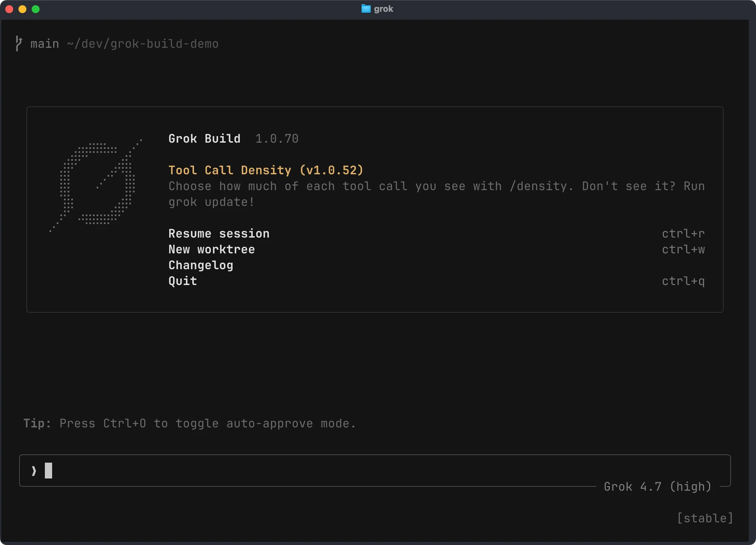Image resolution: width=756 pixels, height=545 pixels.
Task: Click the ctrl+q shortcut label
Action: point(683,281)
